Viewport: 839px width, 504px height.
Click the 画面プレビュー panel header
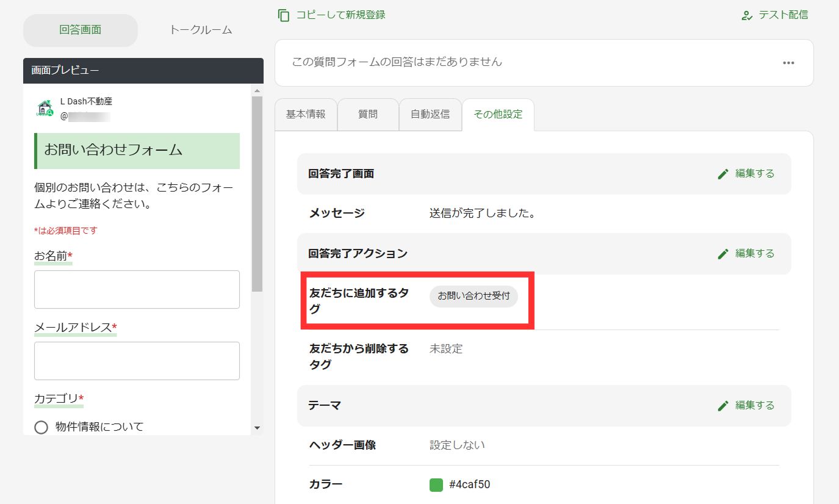click(143, 71)
